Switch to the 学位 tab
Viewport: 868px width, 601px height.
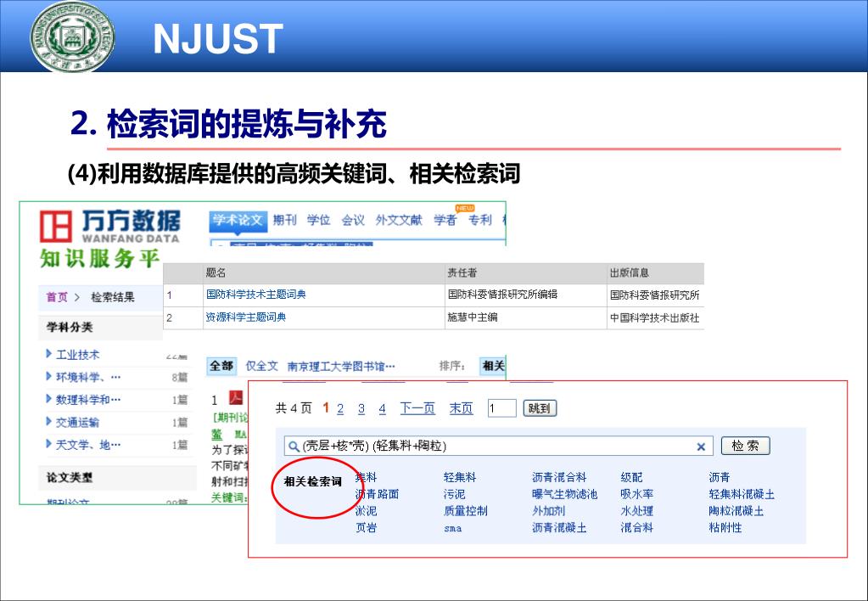pyautogui.click(x=319, y=221)
